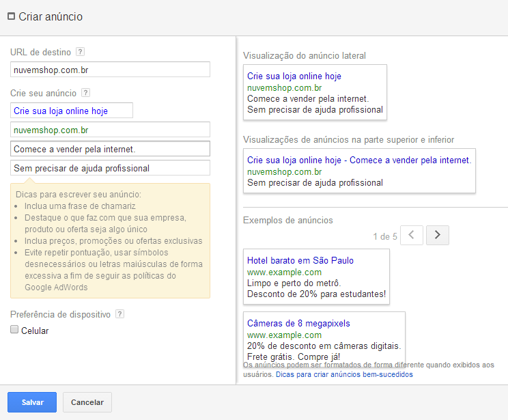Click 'Exemplos de anúncios' section label
This screenshot has width=508, height=420.
tap(288, 221)
